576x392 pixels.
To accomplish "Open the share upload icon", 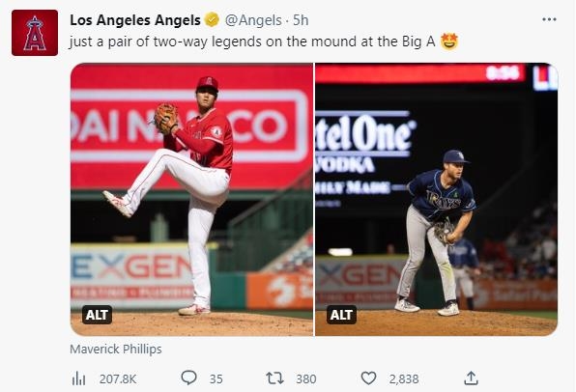I will [471, 378].
